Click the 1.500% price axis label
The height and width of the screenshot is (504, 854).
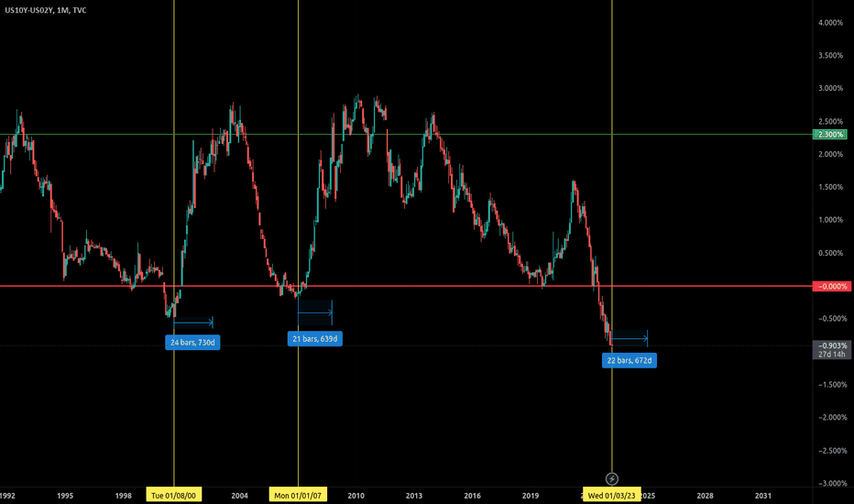click(830, 188)
